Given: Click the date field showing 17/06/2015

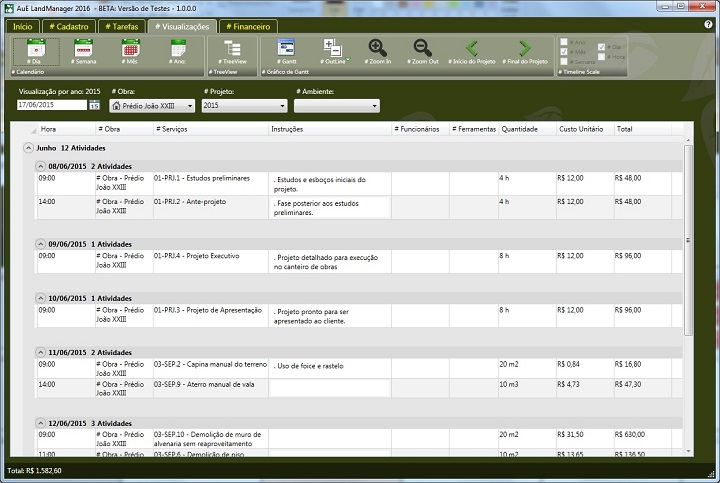Looking at the screenshot, I should coord(52,105).
